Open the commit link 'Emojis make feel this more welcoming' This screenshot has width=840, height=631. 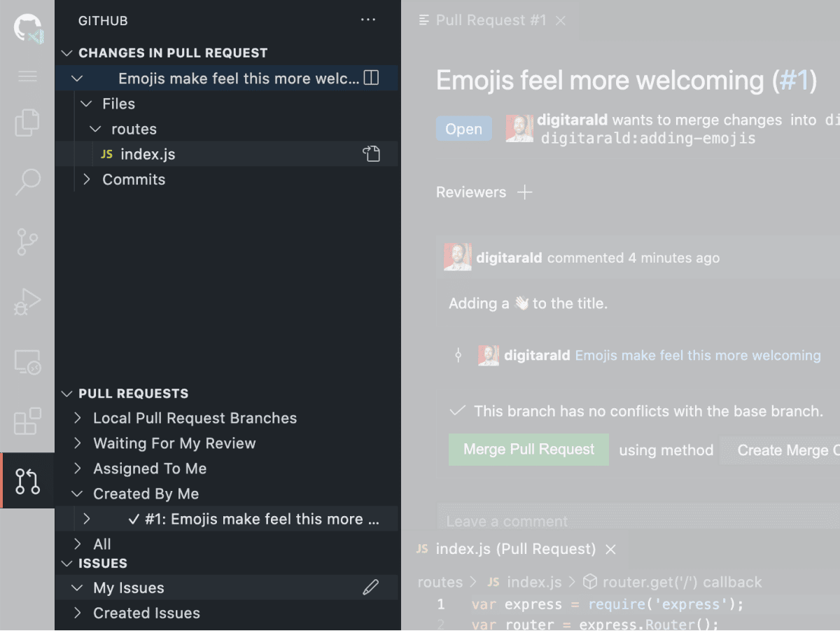(697, 356)
